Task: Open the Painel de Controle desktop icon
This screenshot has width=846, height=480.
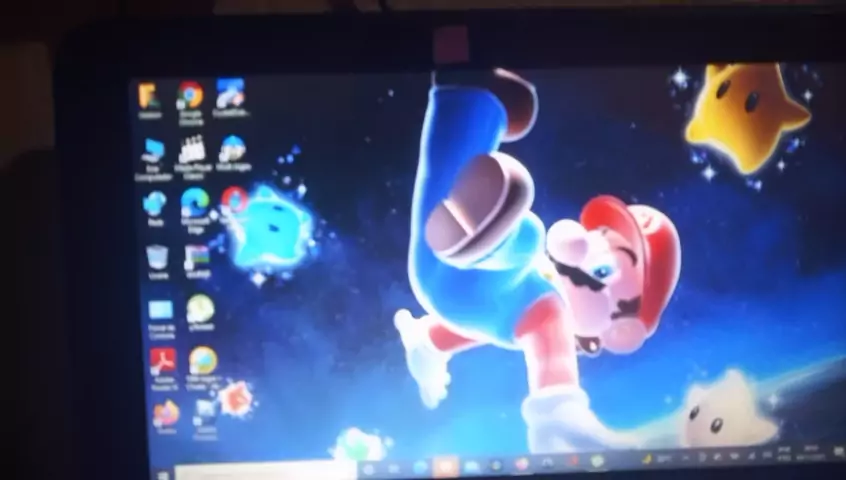Action: point(160,311)
